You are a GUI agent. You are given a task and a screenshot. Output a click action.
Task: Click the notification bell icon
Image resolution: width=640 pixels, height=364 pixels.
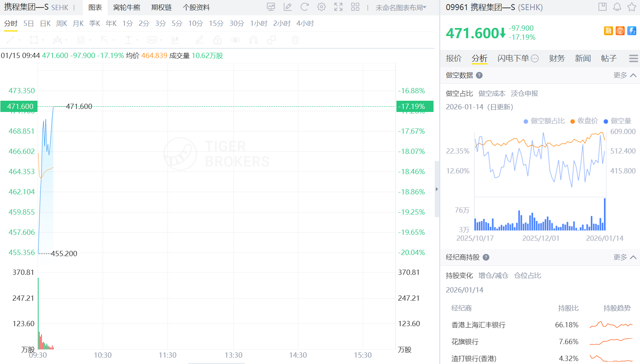tap(617, 7)
